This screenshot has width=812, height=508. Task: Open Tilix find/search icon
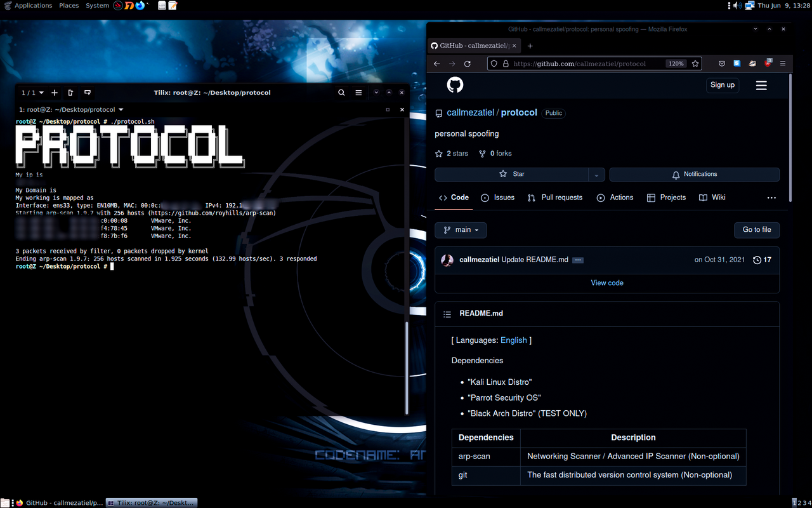[341, 93]
